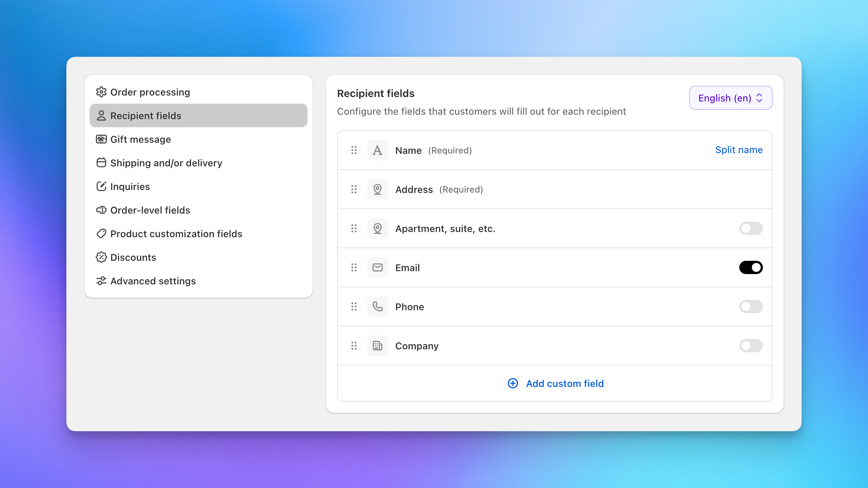The height and width of the screenshot is (488, 868).
Task: Open the Order processing settings
Action: click(x=198, y=92)
